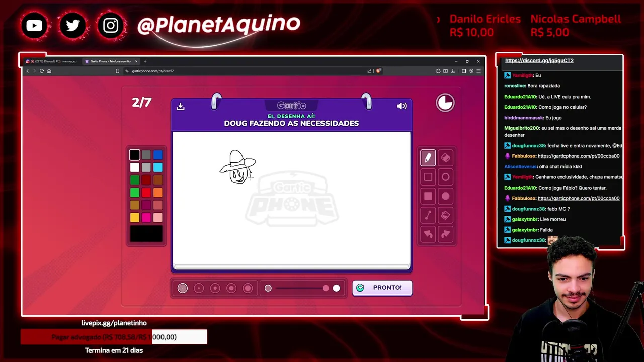This screenshot has height=362, width=644.
Task: Select the straight line tool
Action: pyautogui.click(x=428, y=215)
